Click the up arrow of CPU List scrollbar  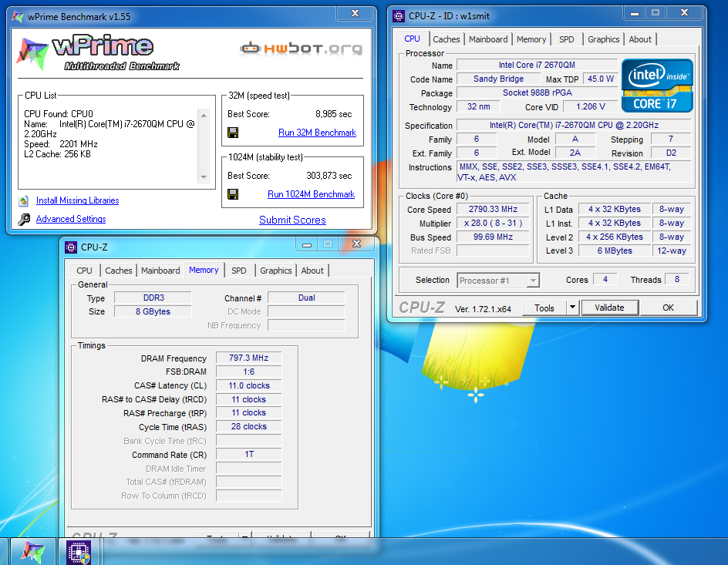(204, 115)
